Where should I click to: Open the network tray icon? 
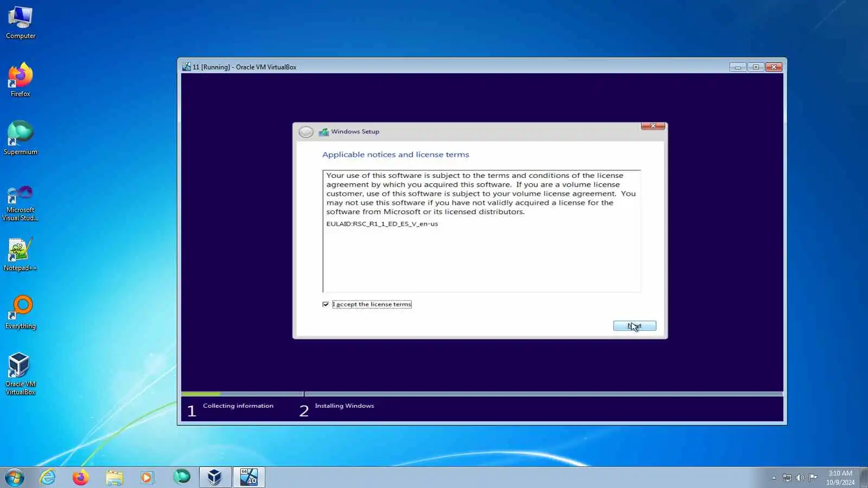pos(787,478)
